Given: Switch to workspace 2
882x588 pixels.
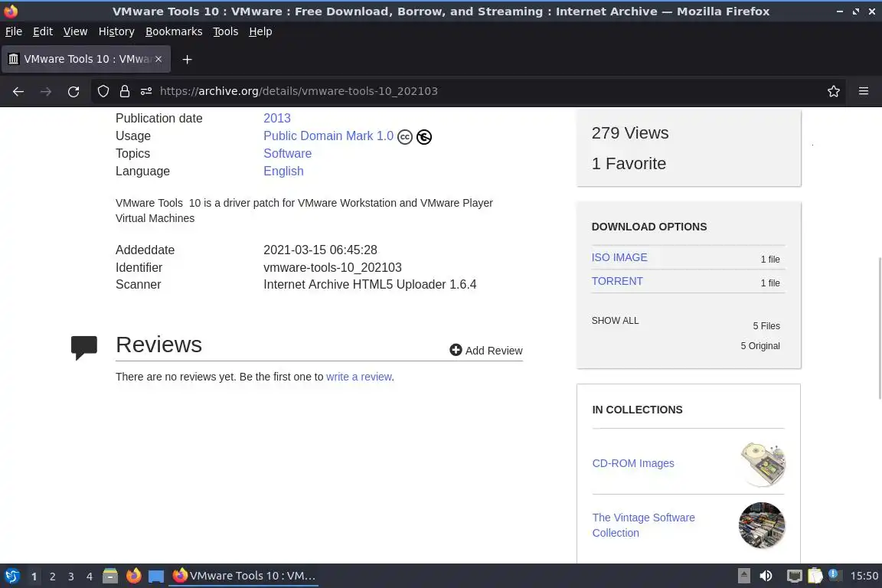Looking at the screenshot, I should pyautogui.click(x=52, y=577).
